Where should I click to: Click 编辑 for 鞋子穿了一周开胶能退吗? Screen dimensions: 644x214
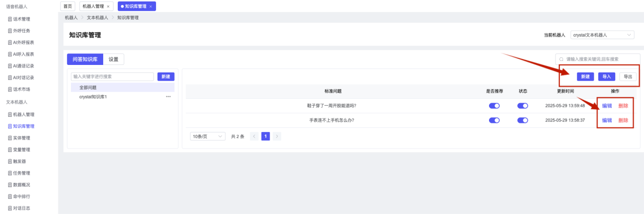click(607, 106)
